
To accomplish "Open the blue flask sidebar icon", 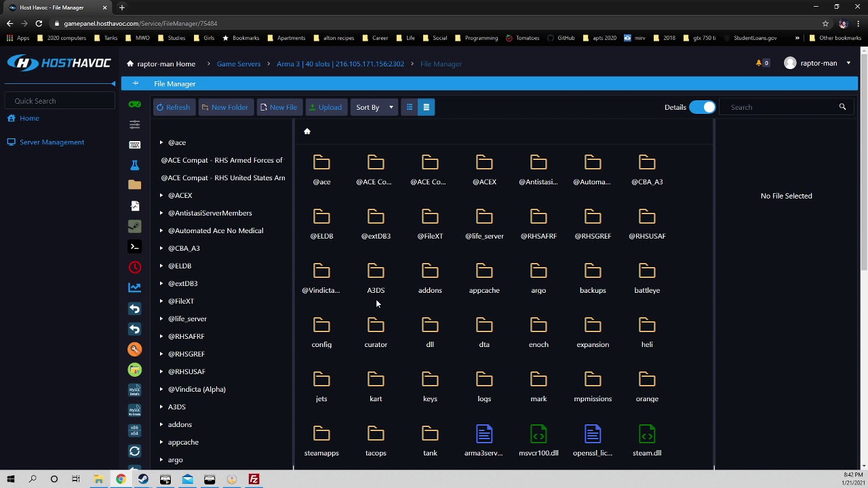I will click(x=134, y=165).
